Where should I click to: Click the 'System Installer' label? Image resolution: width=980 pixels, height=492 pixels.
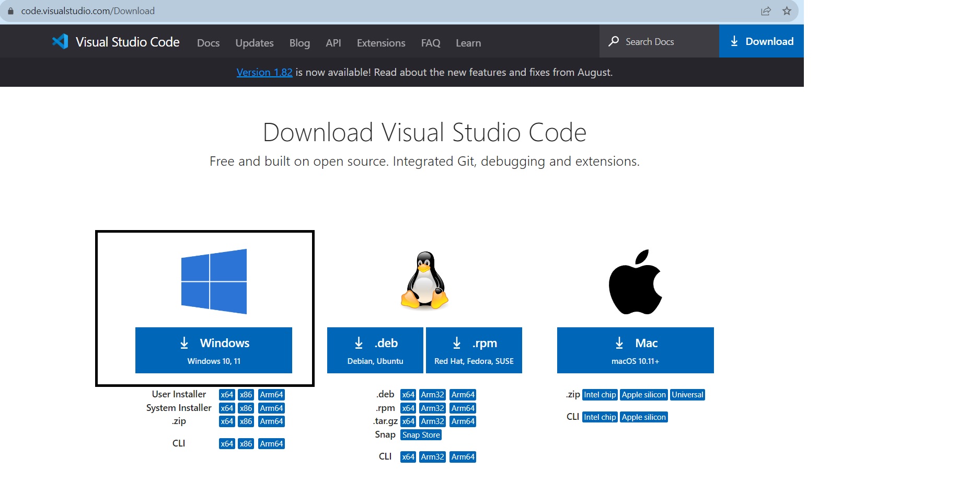coord(179,408)
